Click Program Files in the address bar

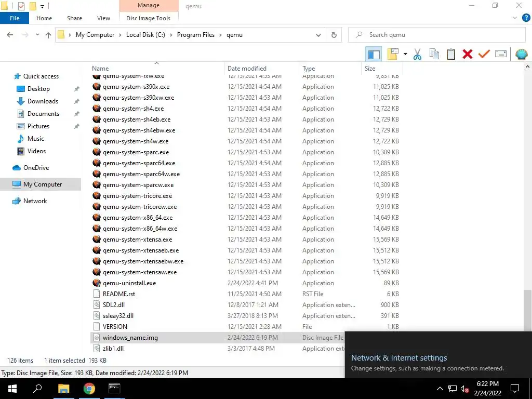(196, 35)
